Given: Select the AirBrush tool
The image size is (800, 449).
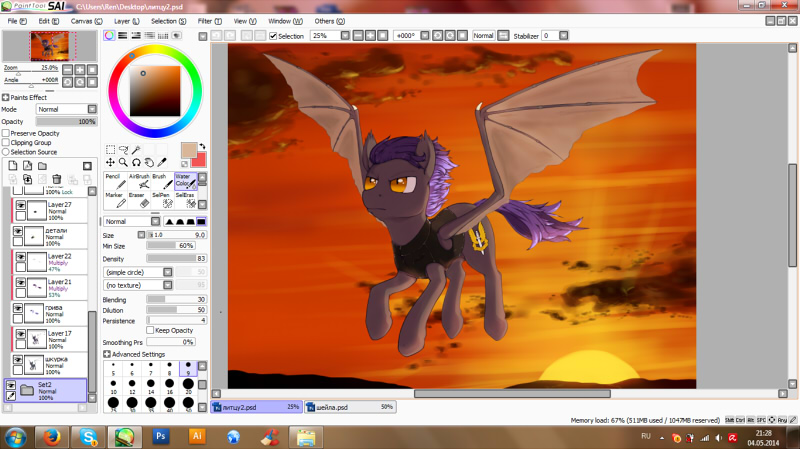Looking at the screenshot, I should (139, 182).
